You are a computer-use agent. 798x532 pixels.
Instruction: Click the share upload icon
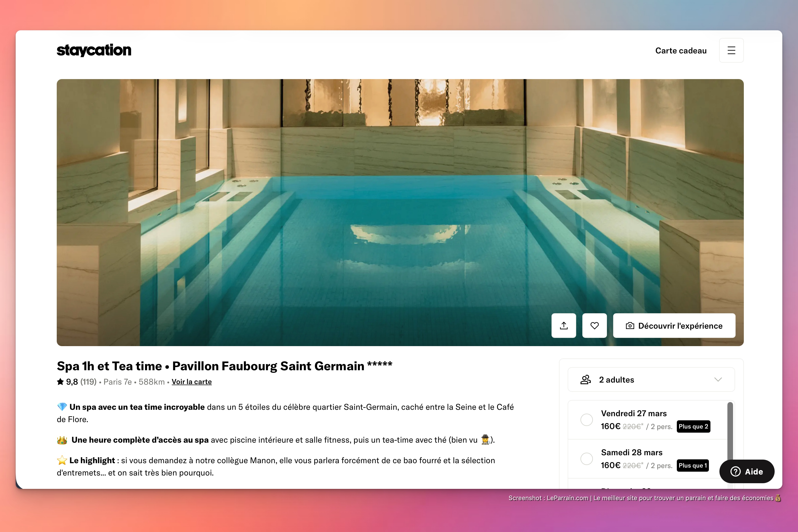tap(564, 326)
